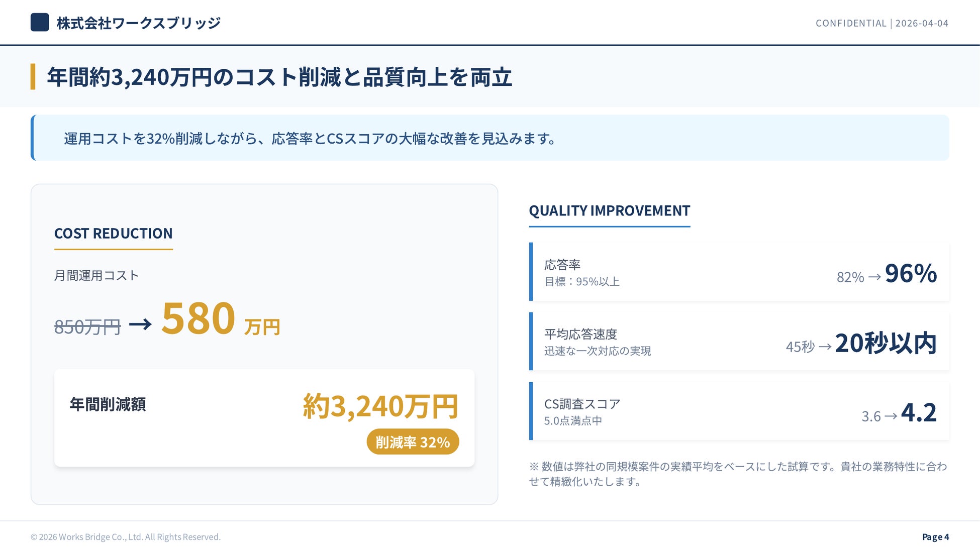Click the arrow between 850万円 and 580
The height and width of the screenshot is (551, 980).
[x=140, y=324]
